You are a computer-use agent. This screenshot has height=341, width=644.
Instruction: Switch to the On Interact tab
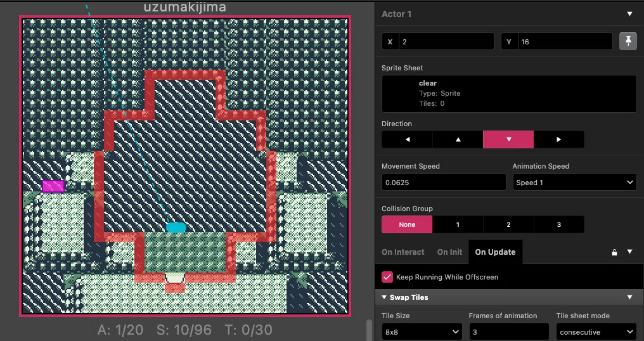403,252
